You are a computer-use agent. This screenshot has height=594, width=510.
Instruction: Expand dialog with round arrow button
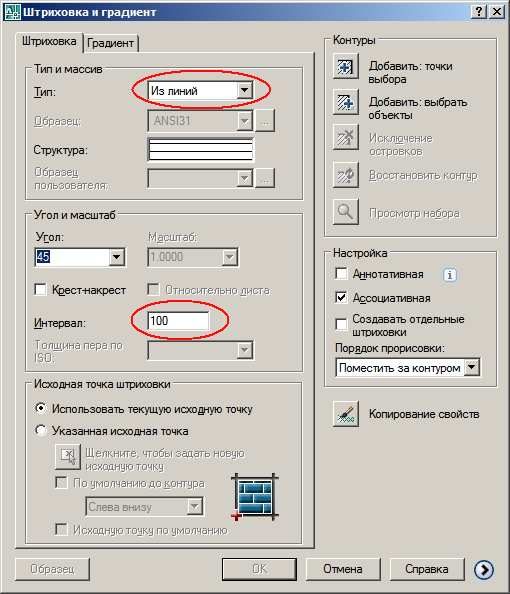[x=483, y=569]
